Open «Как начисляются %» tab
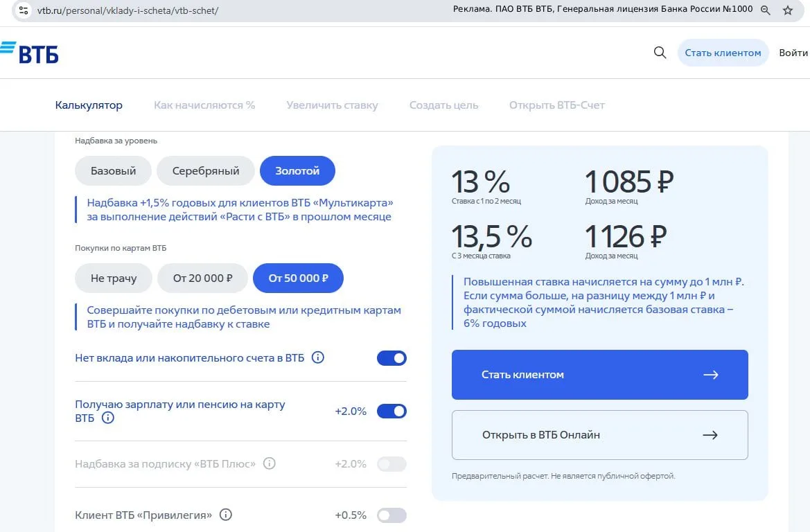This screenshot has width=810, height=532. pyautogui.click(x=204, y=105)
